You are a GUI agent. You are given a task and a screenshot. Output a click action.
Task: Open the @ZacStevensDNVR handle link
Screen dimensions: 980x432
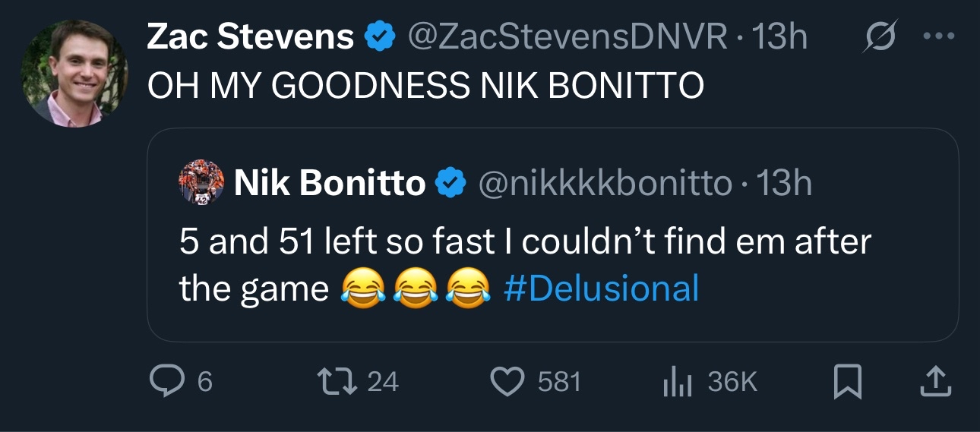567,38
